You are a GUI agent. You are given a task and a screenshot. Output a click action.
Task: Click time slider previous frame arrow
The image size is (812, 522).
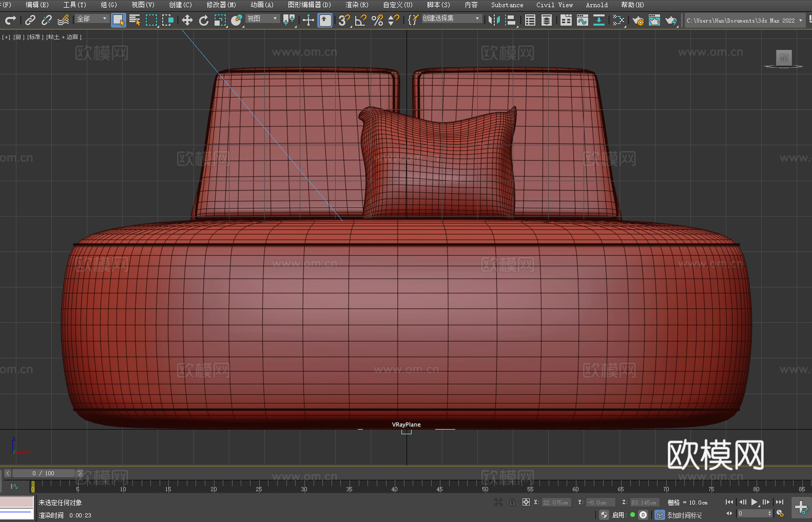click(7, 473)
